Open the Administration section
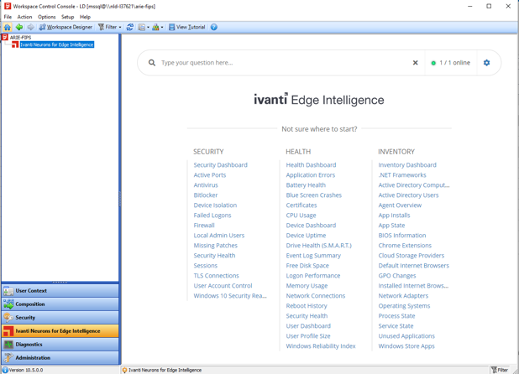 [x=60, y=358]
